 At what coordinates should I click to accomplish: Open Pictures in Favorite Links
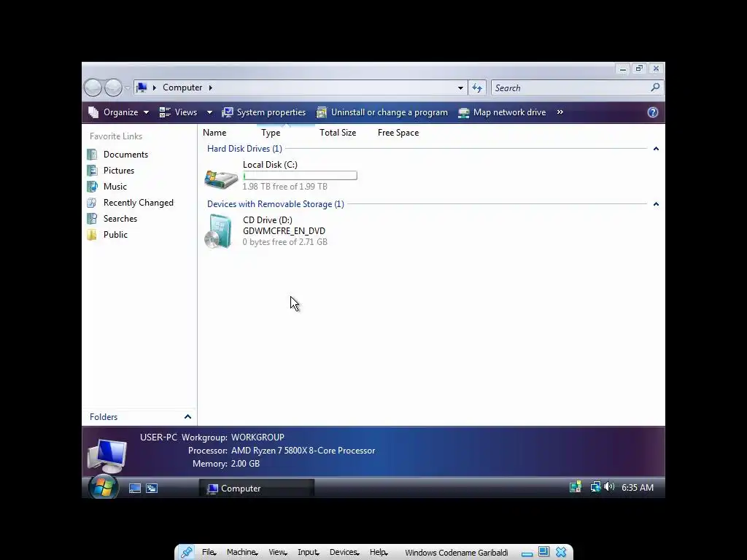[x=119, y=171]
